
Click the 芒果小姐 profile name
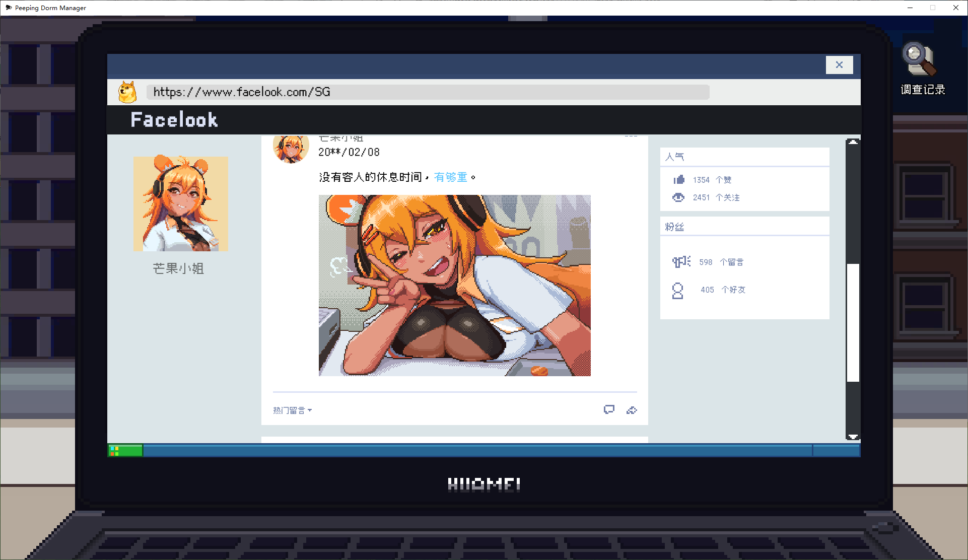tap(178, 268)
